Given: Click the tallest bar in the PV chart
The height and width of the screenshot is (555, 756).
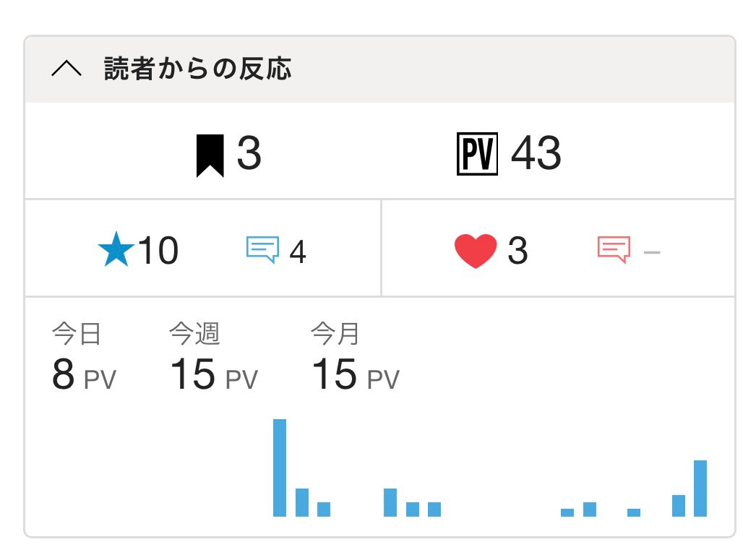Looking at the screenshot, I should pos(280,468).
